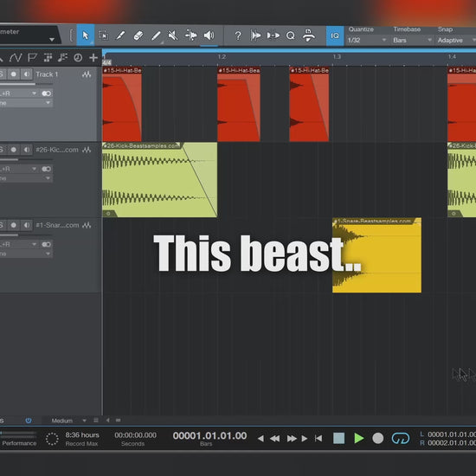Screen dimensions: 476x476
Task: Add tracks with the plus icon
Action: (93, 57)
